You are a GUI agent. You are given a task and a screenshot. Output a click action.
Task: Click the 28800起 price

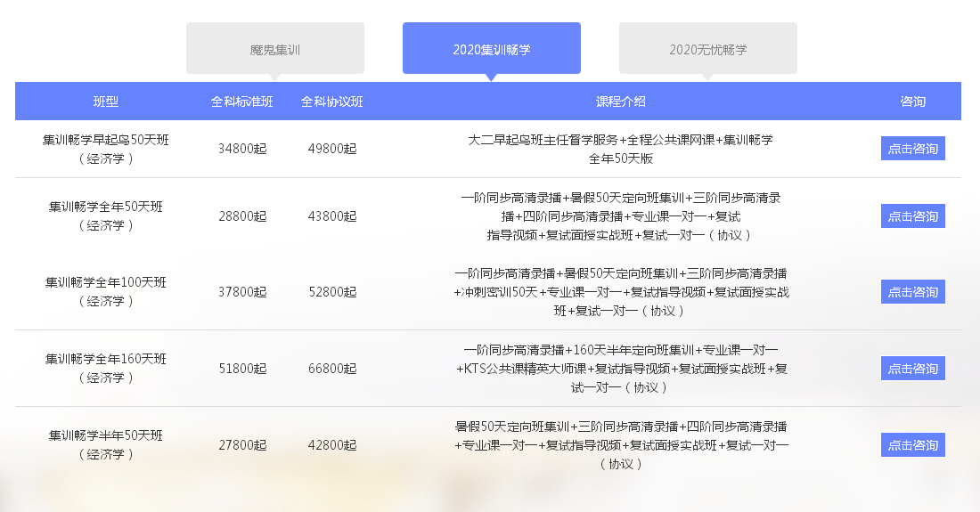click(x=242, y=216)
